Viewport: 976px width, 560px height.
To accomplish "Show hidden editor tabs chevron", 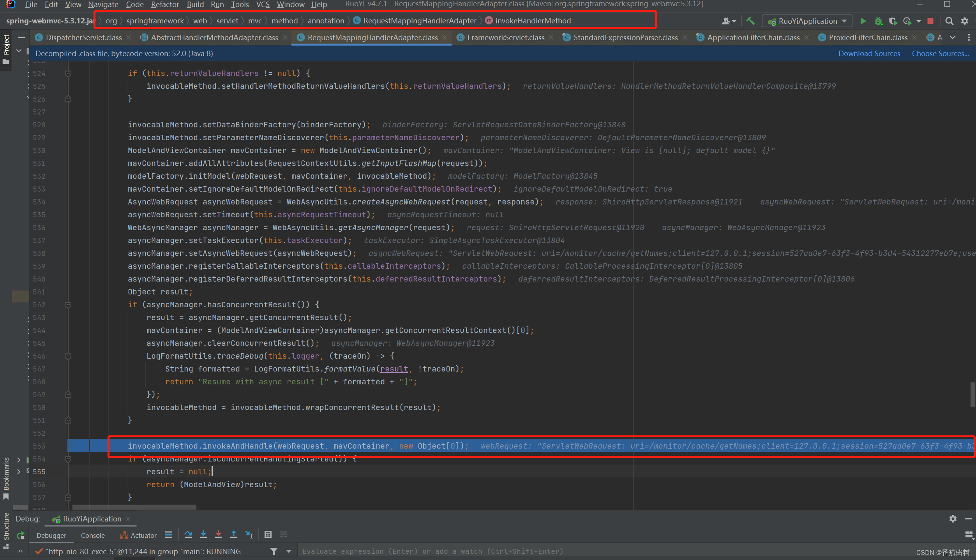I will (x=953, y=37).
